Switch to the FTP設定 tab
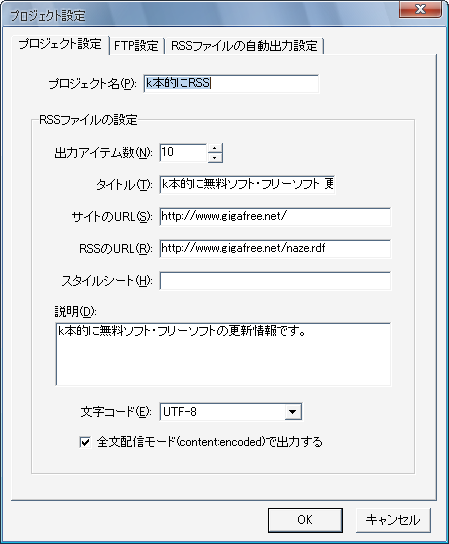Viewport: 449px width, 544px height. pyautogui.click(x=136, y=46)
